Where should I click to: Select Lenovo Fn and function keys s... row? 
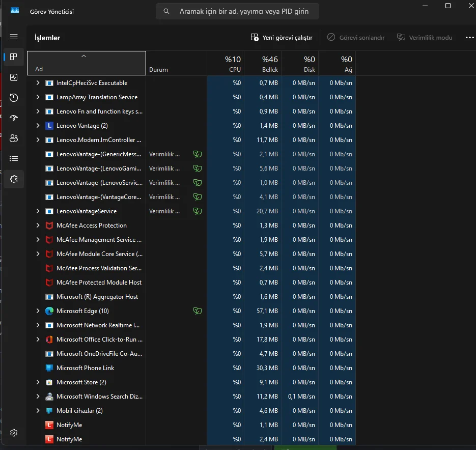point(191,111)
